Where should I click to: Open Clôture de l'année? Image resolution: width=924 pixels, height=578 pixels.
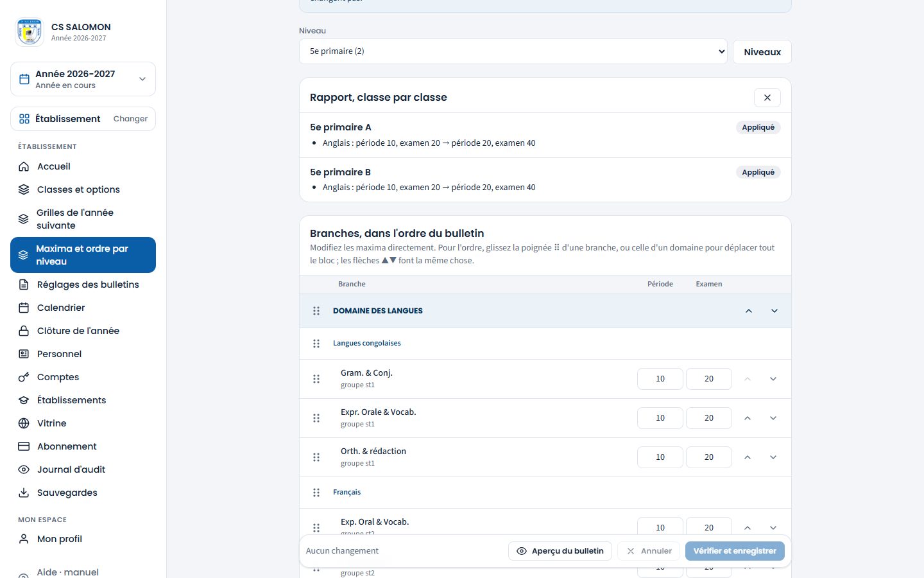tap(83, 331)
